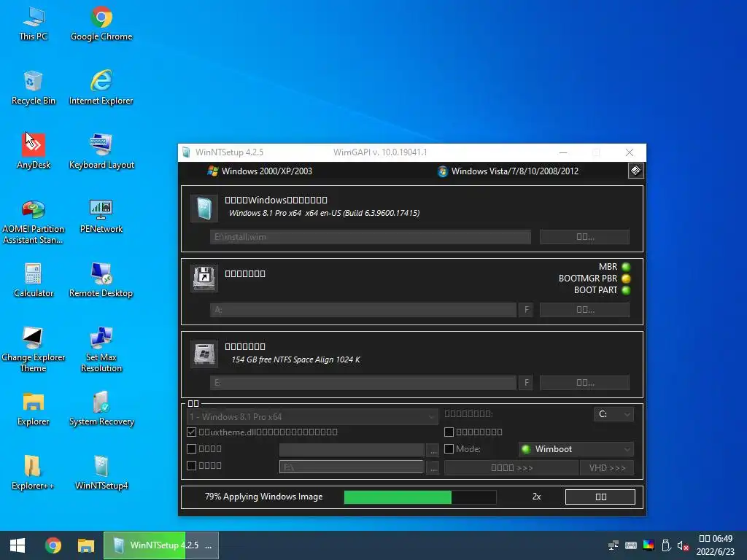The image size is (747, 560).
Task: Open the Wimboot mode dropdown
Action: pos(576,449)
